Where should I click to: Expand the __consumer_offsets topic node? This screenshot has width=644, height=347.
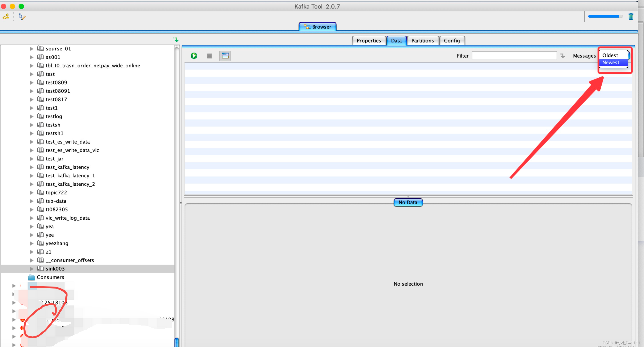click(x=32, y=260)
